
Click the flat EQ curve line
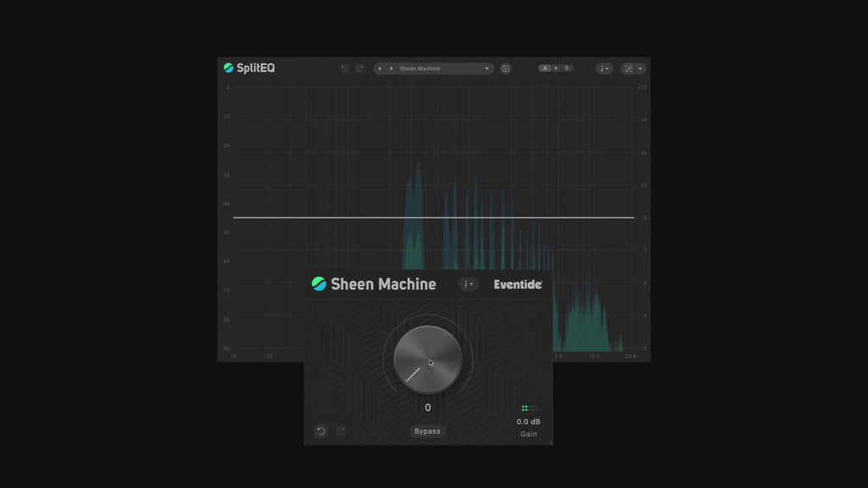click(433, 218)
